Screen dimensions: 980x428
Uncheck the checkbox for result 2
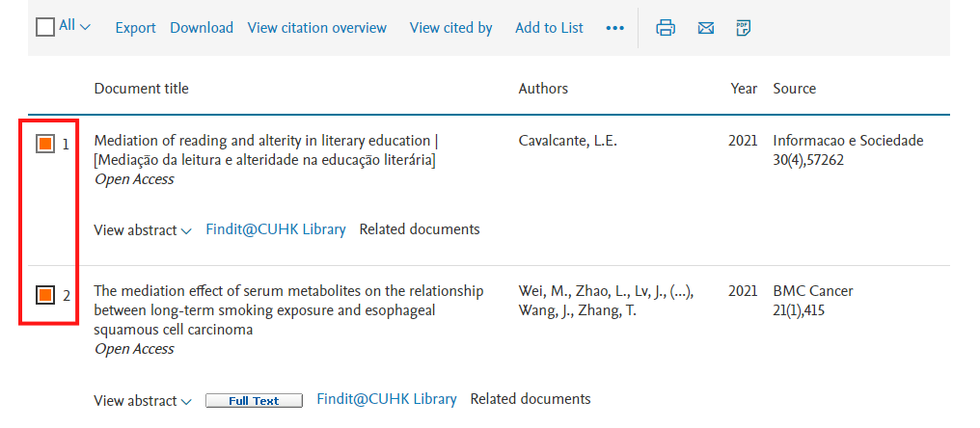(x=45, y=295)
